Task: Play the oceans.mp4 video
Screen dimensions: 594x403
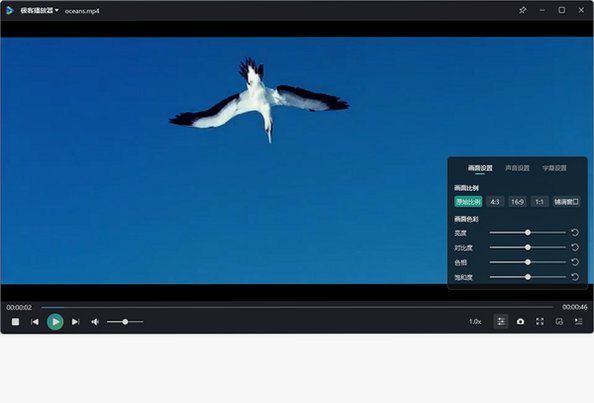Action: point(55,322)
